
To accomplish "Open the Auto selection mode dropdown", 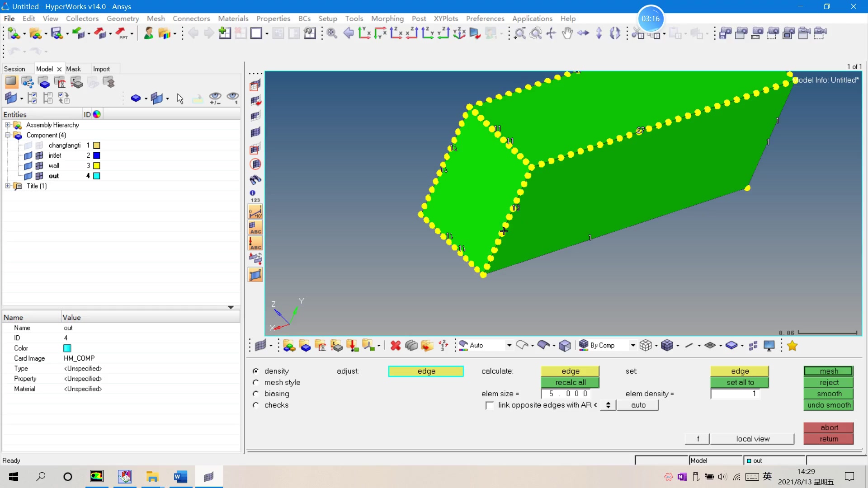I will [x=509, y=346].
